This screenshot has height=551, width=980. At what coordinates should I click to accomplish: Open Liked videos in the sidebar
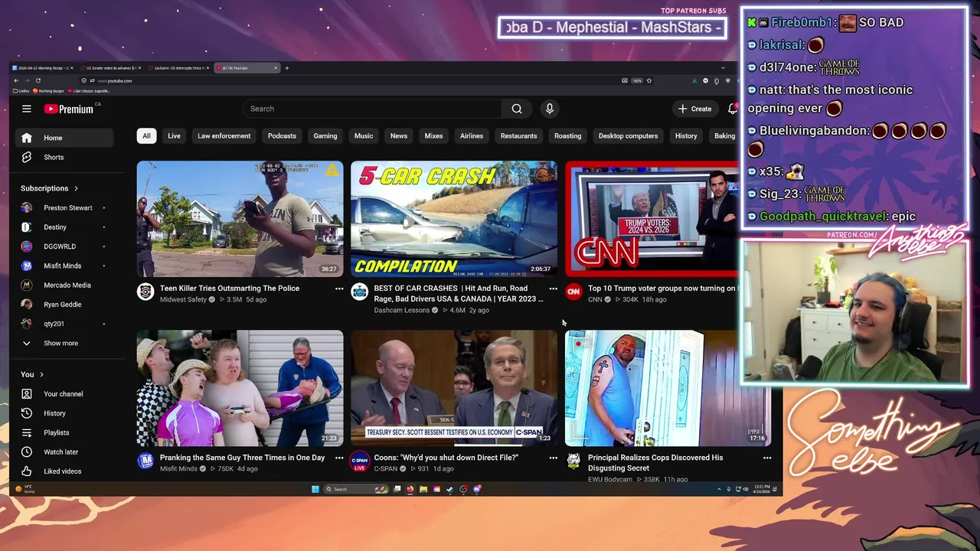(x=64, y=471)
